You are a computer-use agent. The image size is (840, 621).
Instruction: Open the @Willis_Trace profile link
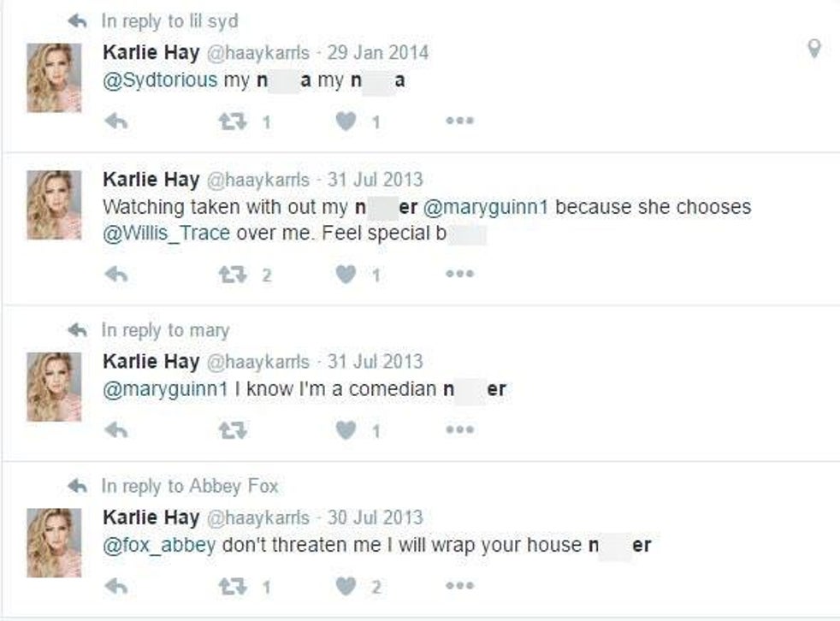[166, 234]
